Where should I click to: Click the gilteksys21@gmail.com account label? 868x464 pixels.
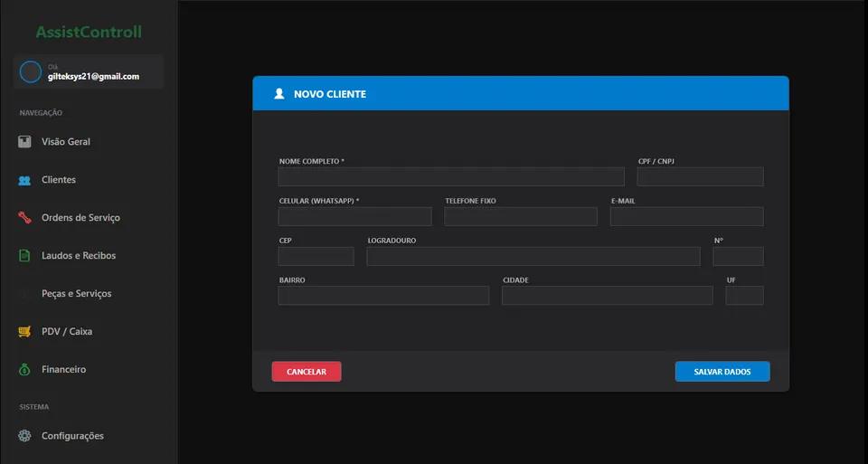93,76
